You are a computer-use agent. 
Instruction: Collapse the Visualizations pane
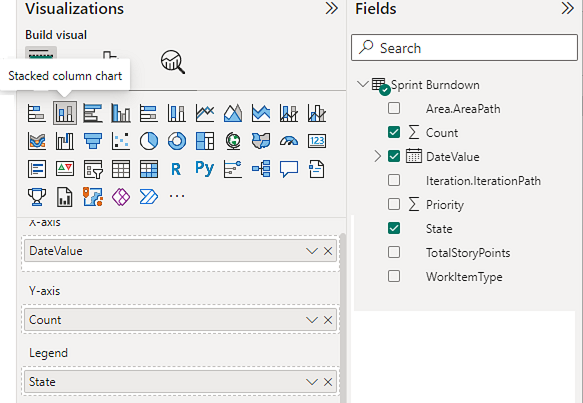[x=331, y=8]
